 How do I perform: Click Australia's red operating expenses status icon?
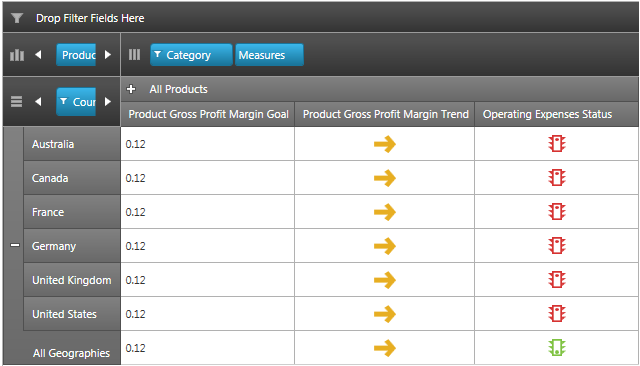[557, 144]
